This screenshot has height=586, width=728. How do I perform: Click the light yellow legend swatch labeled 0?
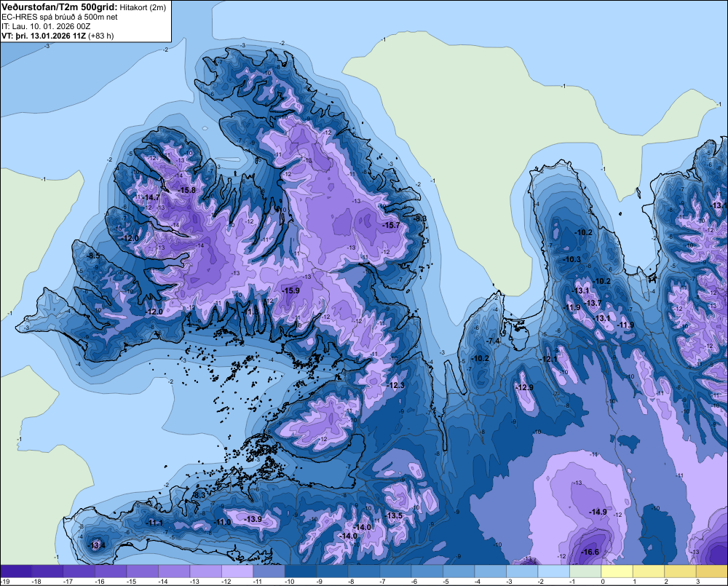[617, 571]
